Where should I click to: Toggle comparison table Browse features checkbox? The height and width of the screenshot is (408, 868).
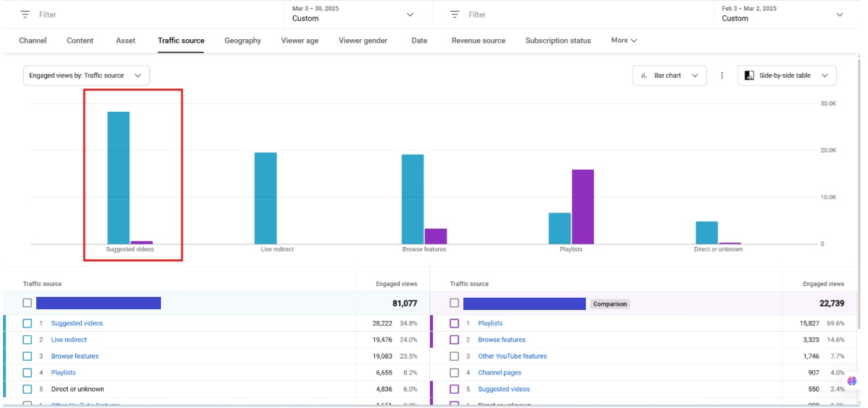[x=455, y=340]
